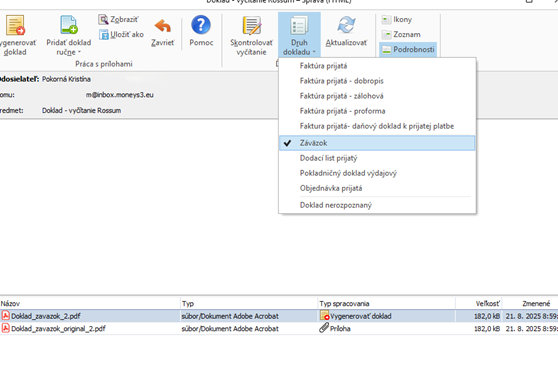Choose Faktúra prijatá - dobropis
The image size is (558, 382).
[x=377, y=81]
